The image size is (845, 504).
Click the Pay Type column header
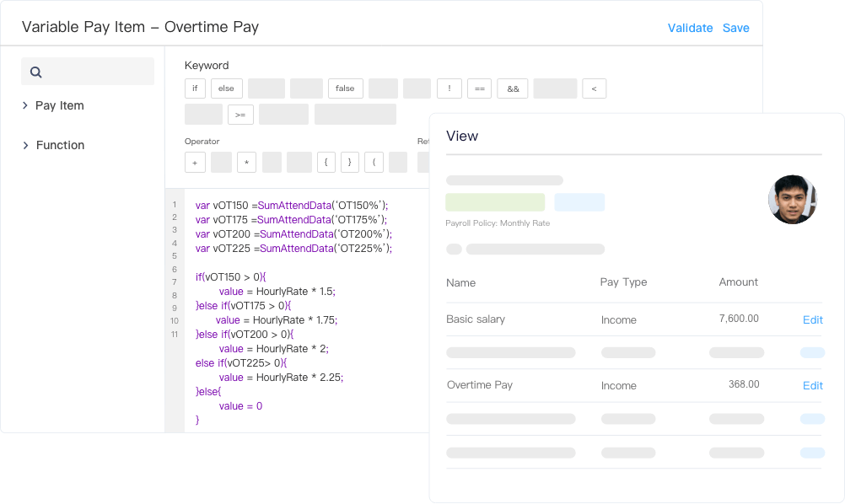click(x=623, y=282)
